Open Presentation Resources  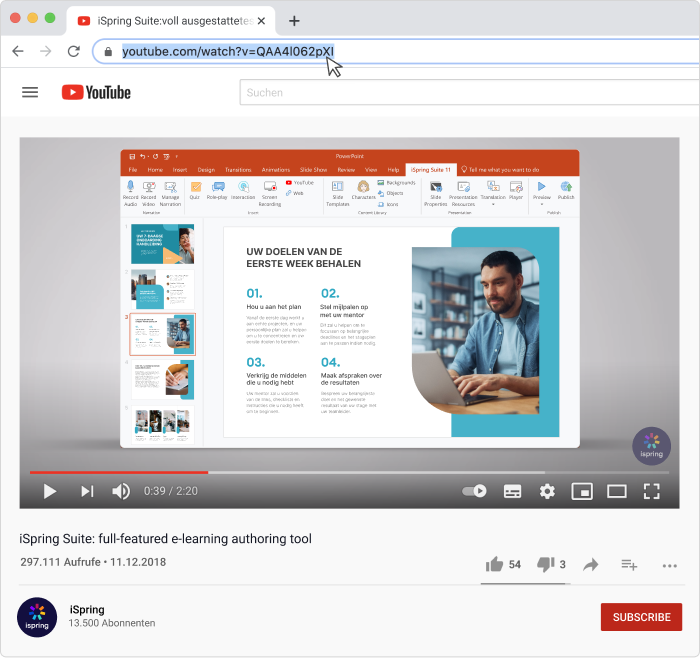coord(463,193)
